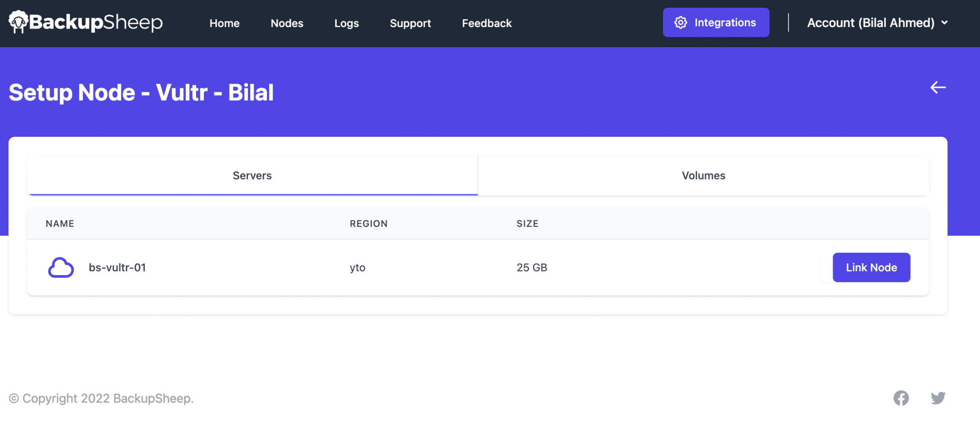The image size is (980, 439).
Task: Go to Home in navigation bar
Action: [x=224, y=23]
